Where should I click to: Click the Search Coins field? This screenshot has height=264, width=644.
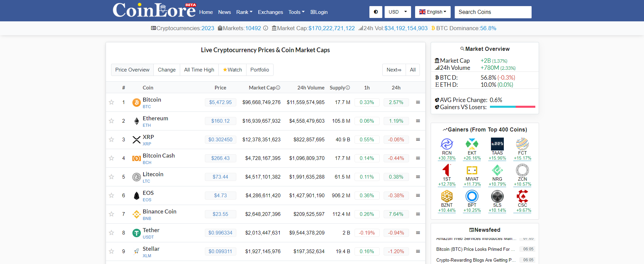tap(493, 12)
